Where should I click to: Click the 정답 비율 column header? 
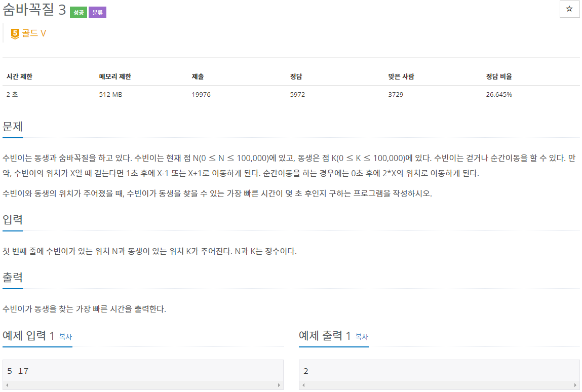(499, 76)
